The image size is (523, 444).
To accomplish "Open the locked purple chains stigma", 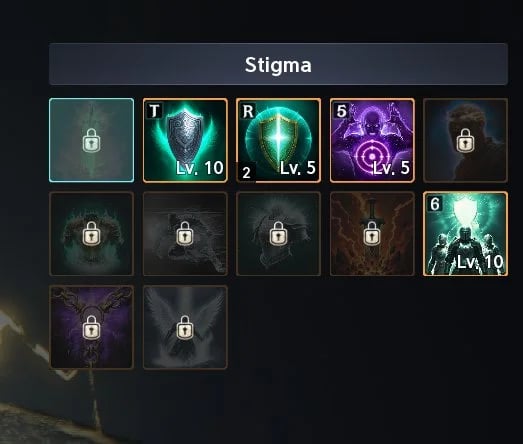I will pos(91,327).
